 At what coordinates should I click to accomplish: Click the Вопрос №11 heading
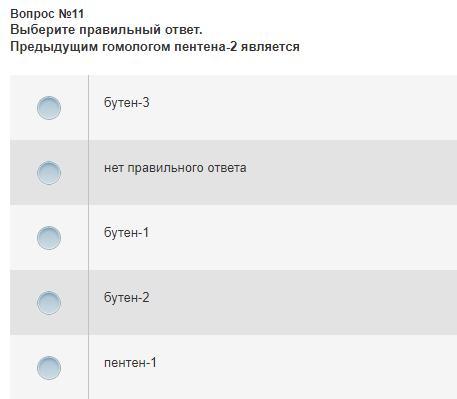(x=47, y=14)
